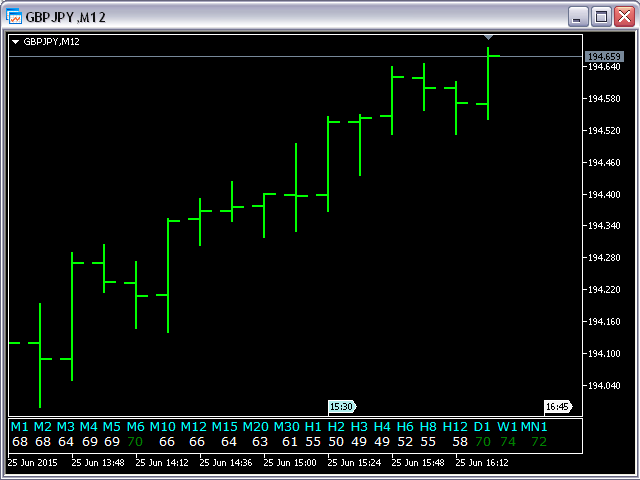This screenshot has height=480, width=640.
Task: Pick the H12 timeframe label
Action: (455, 427)
